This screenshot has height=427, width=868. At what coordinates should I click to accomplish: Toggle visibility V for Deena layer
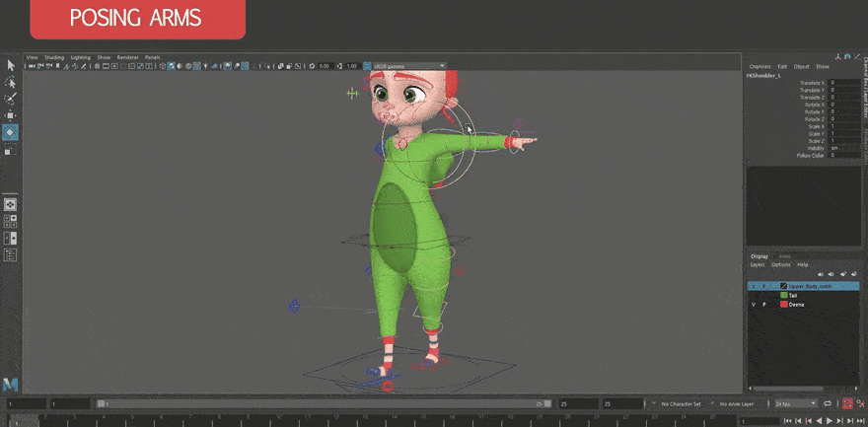753,305
